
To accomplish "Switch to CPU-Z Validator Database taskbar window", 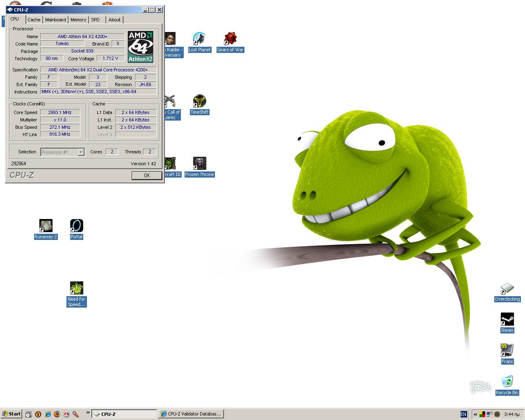I will pyautogui.click(x=191, y=414).
